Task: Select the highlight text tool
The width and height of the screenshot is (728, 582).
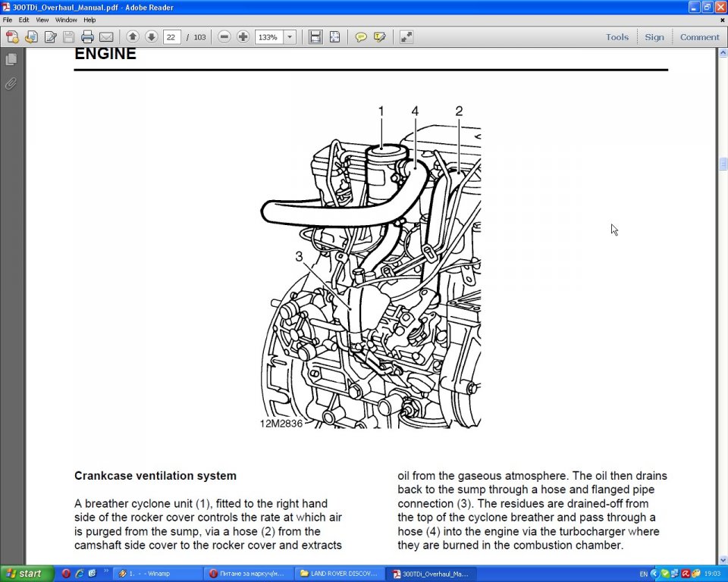Action: (x=380, y=37)
